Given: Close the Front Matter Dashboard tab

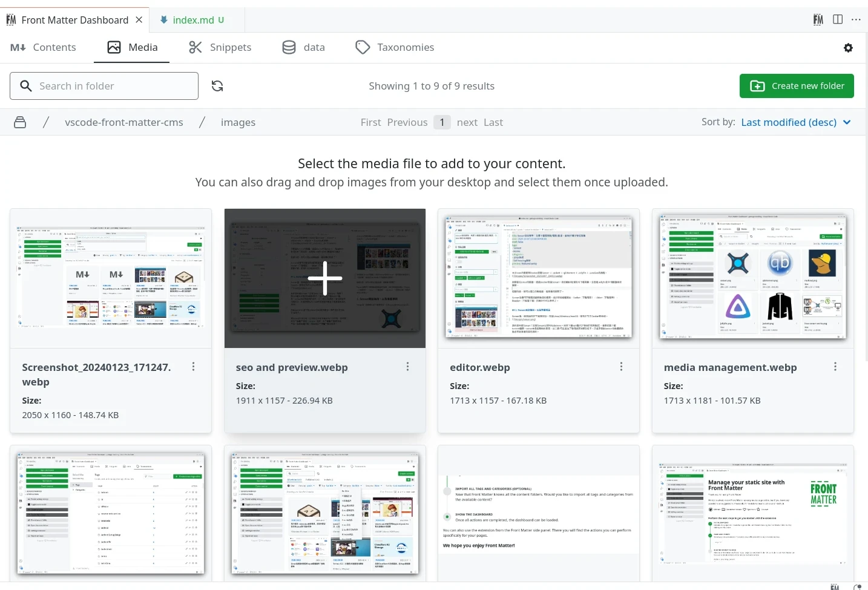Looking at the screenshot, I should 139,20.
